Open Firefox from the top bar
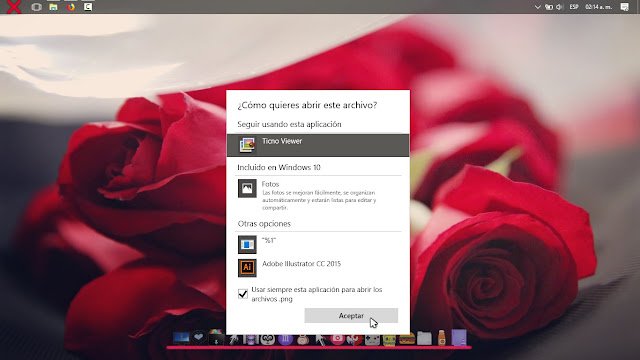Viewport: 640px width, 360px height. [71, 7]
